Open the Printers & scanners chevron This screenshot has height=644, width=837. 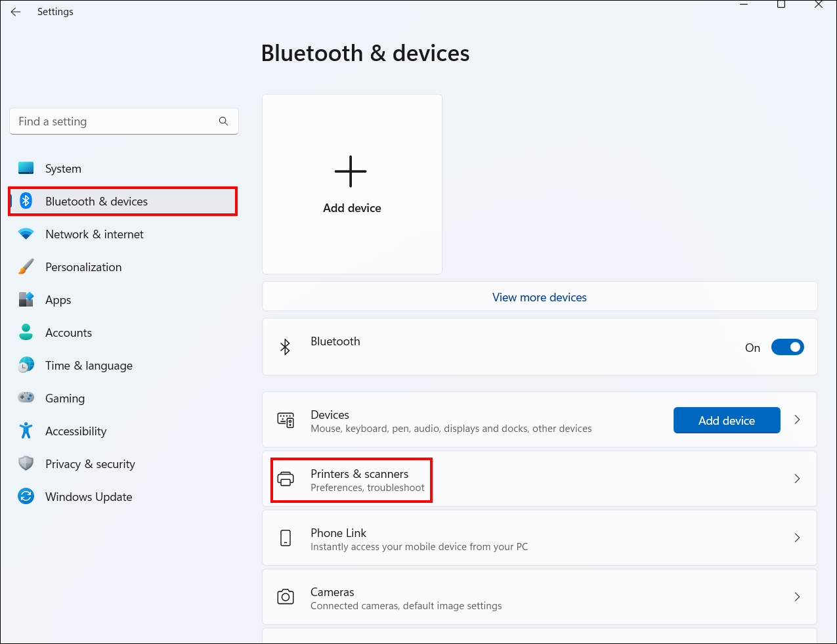tap(797, 479)
